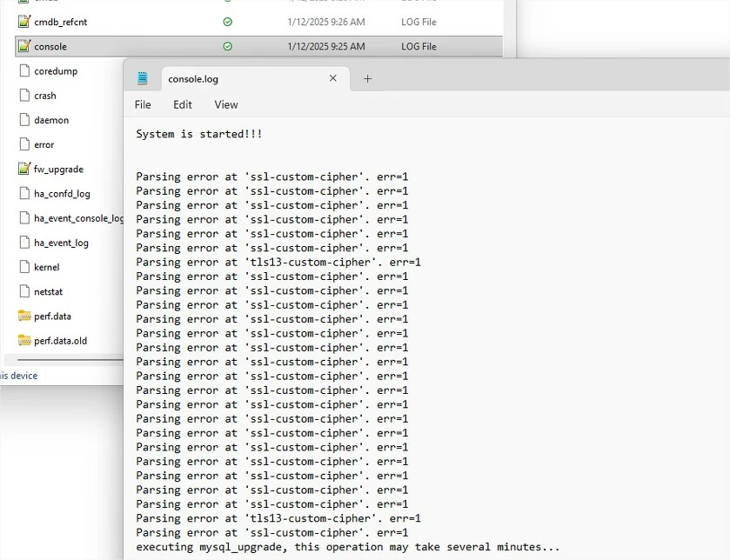
Task: Click inside the console.log text area
Action: (426, 338)
